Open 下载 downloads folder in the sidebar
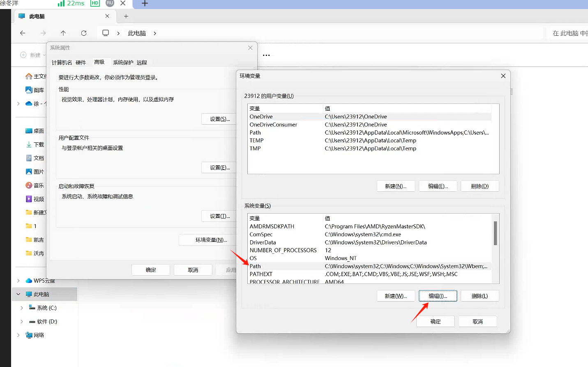 pyautogui.click(x=35, y=144)
